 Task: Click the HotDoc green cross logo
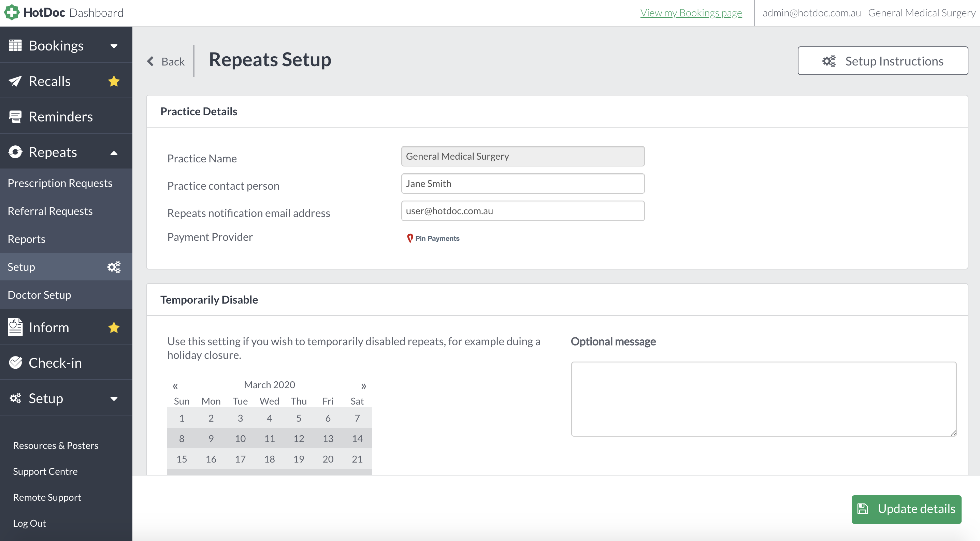pyautogui.click(x=11, y=12)
